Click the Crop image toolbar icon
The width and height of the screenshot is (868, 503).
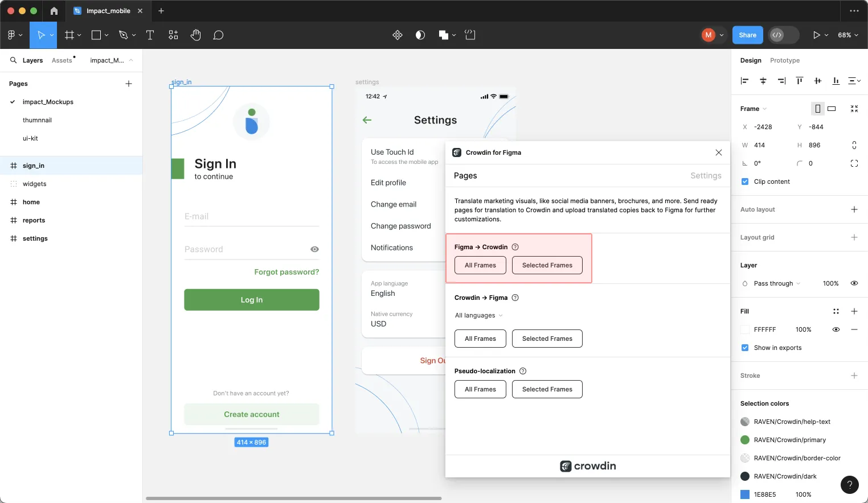tap(470, 35)
